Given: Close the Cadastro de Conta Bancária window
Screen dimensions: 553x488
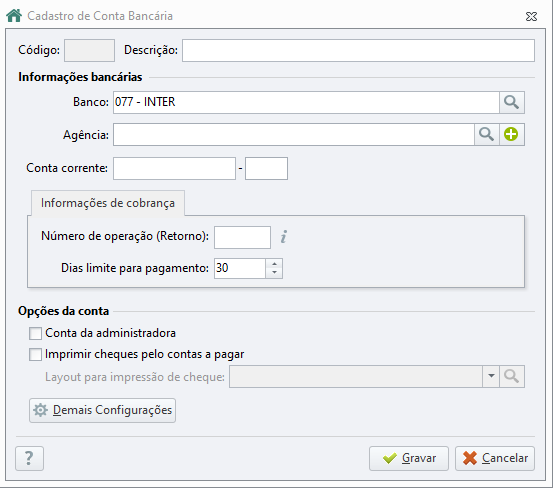Looking at the screenshot, I should point(531,17).
